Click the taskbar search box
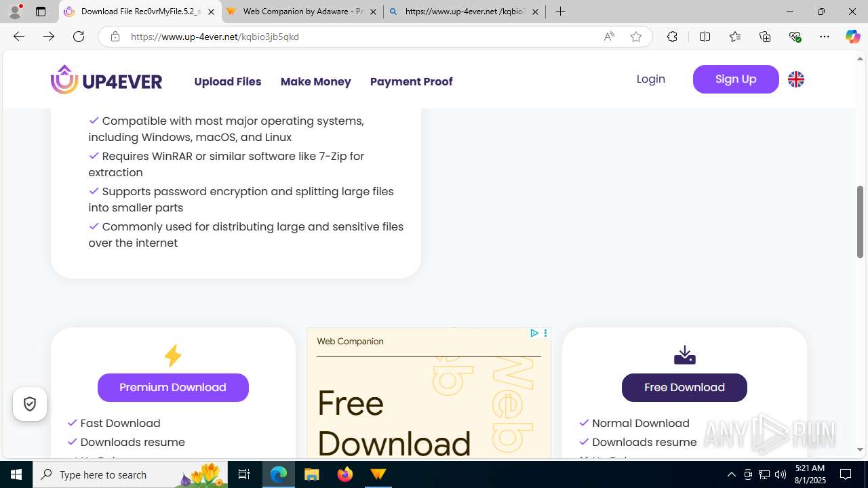Image resolution: width=868 pixels, height=488 pixels. (130, 474)
